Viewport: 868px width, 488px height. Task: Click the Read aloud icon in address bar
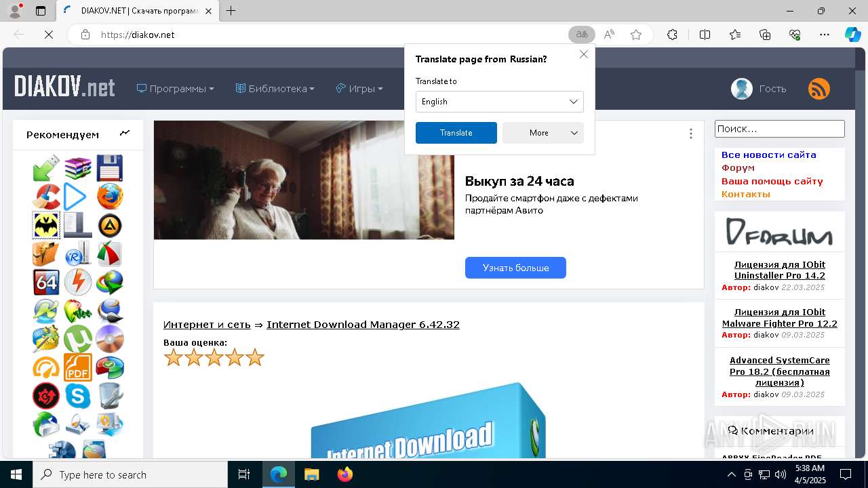(x=609, y=35)
